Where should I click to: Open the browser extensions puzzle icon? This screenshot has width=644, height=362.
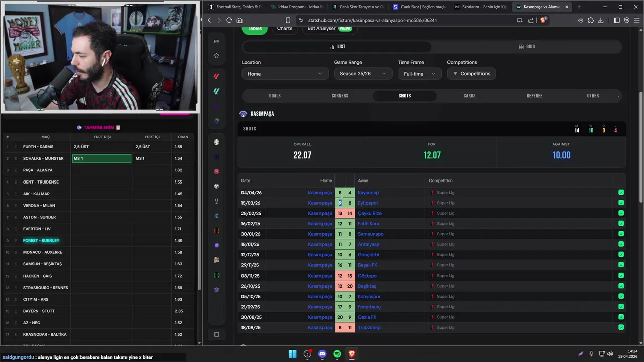tap(591, 20)
